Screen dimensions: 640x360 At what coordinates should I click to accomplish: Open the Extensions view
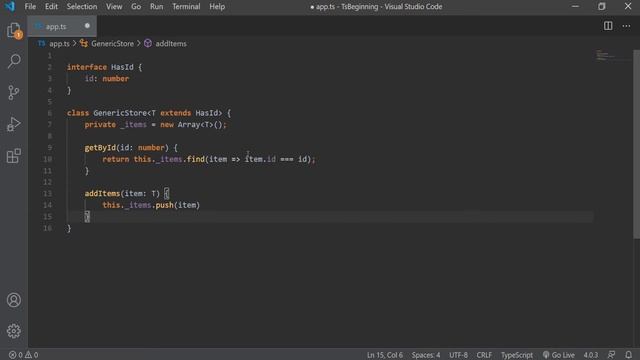14,156
